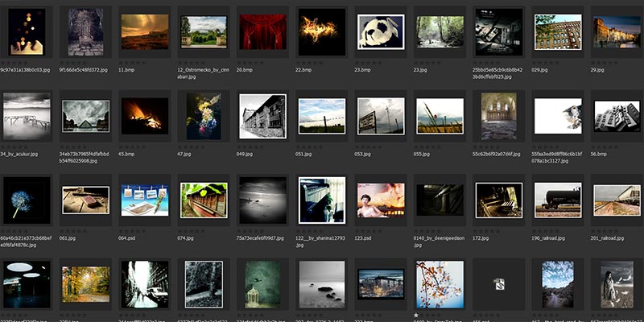644x322 pixels.
Task: Select the canal street thumbnail 29.jpg
Action: 617,32
